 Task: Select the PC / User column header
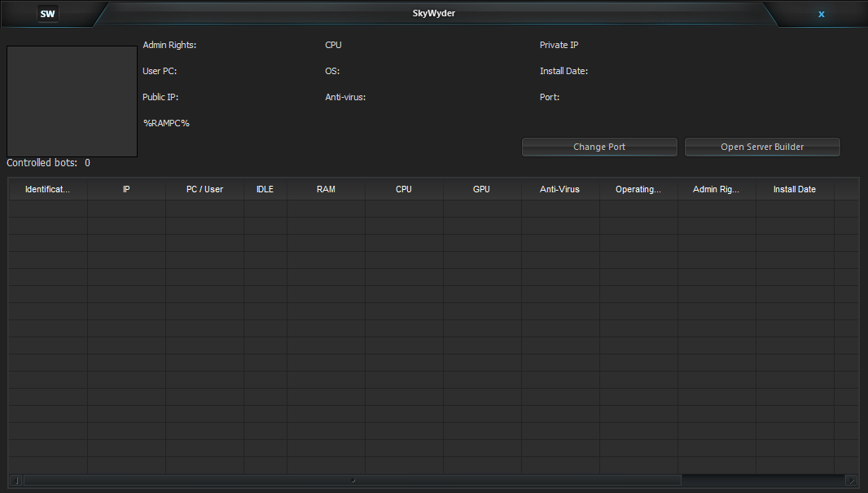[204, 189]
